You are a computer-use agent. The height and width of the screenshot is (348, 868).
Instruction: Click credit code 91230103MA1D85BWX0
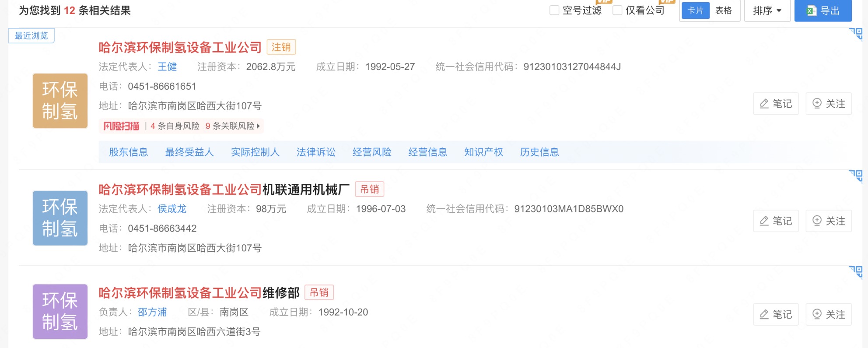click(569, 209)
